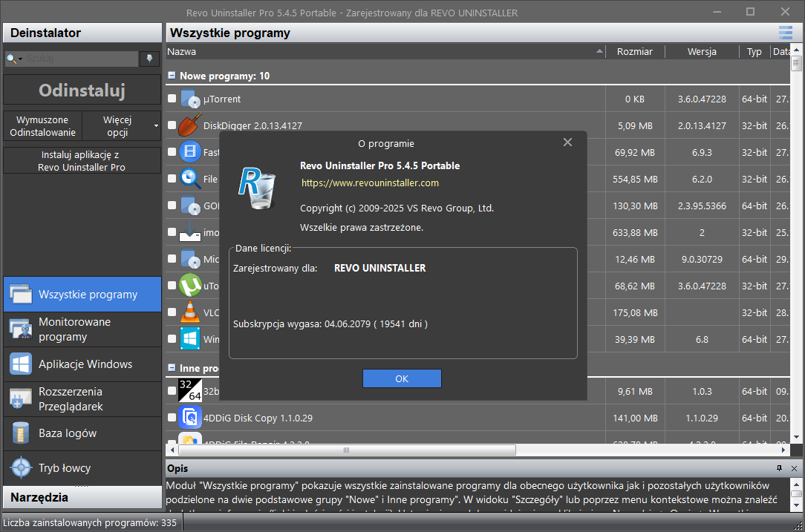Collapse the Inne programy group
This screenshot has height=532, width=805.
[x=172, y=368]
